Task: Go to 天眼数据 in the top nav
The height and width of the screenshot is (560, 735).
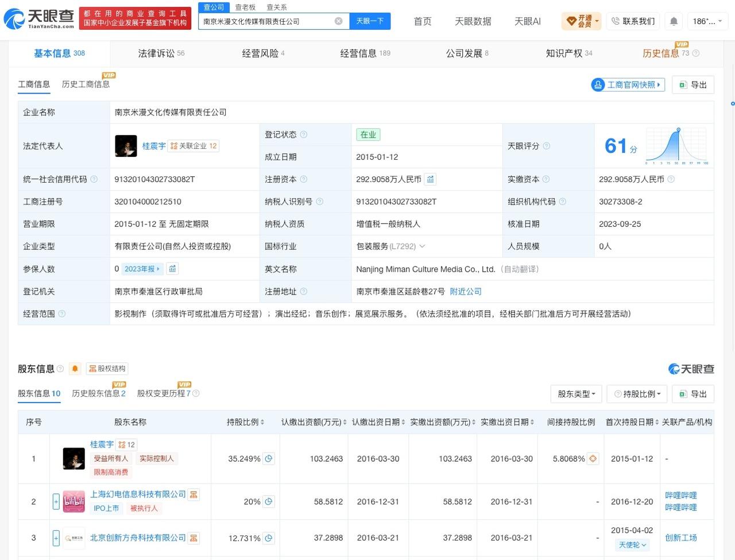Action: [x=473, y=21]
